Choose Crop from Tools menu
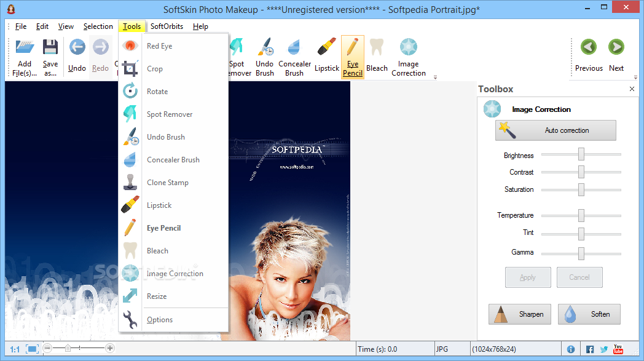644x361 pixels. [173, 69]
